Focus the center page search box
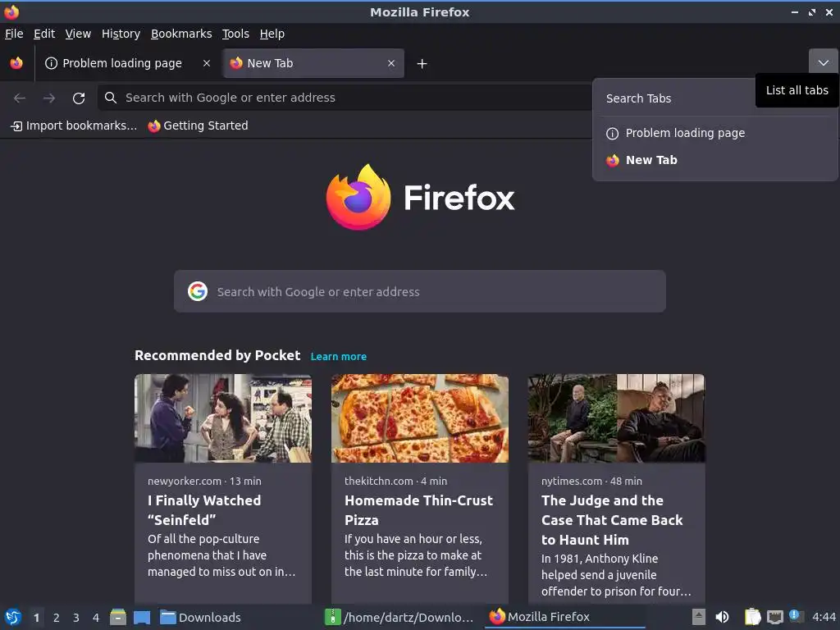Image resolution: width=840 pixels, height=630 pixels. 420,291
